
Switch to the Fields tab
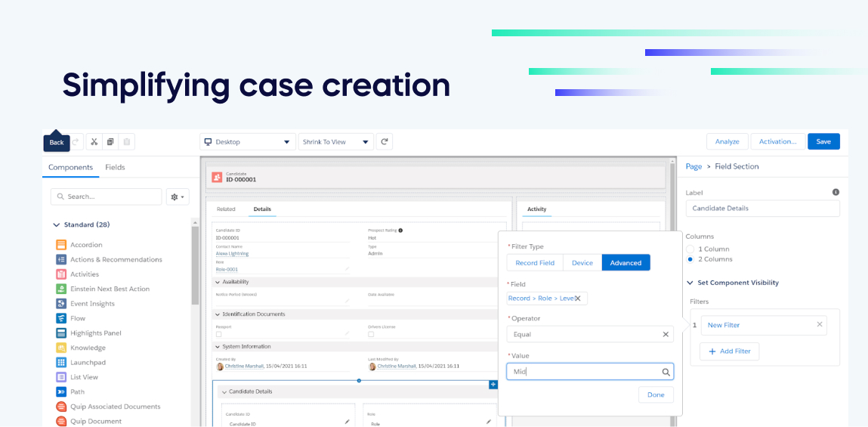[115, 167]
